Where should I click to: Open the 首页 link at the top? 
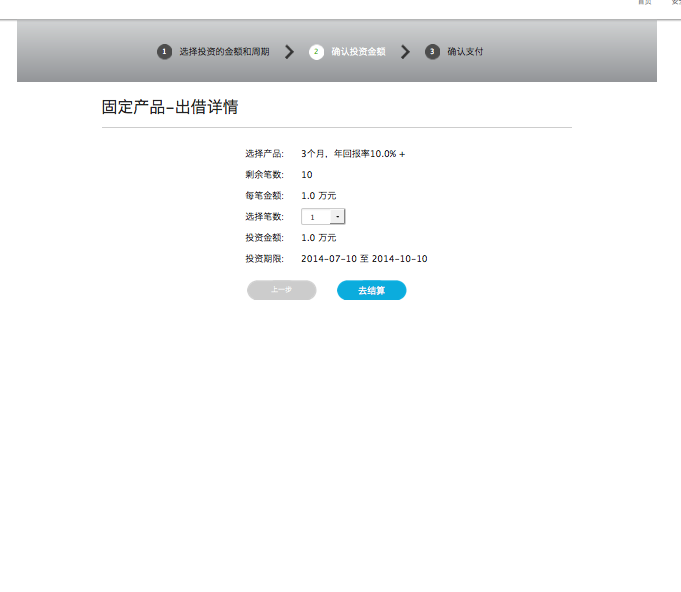tap(645, 3)
